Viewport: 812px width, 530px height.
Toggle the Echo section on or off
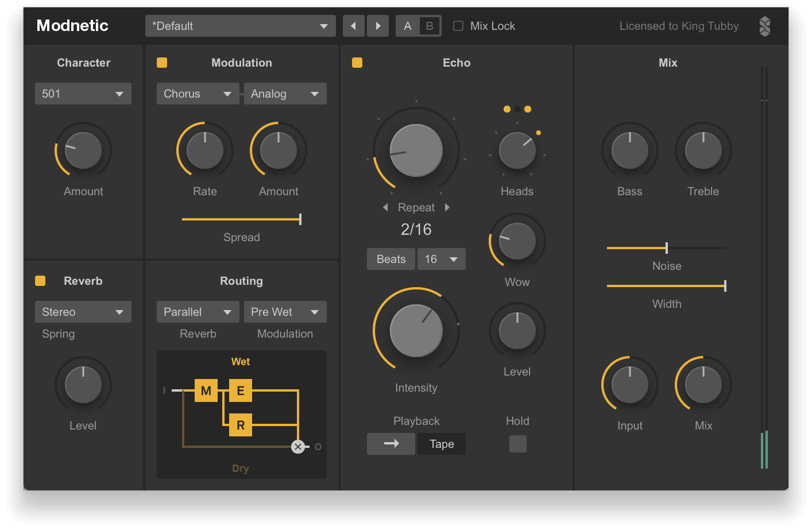coord(357,63)
